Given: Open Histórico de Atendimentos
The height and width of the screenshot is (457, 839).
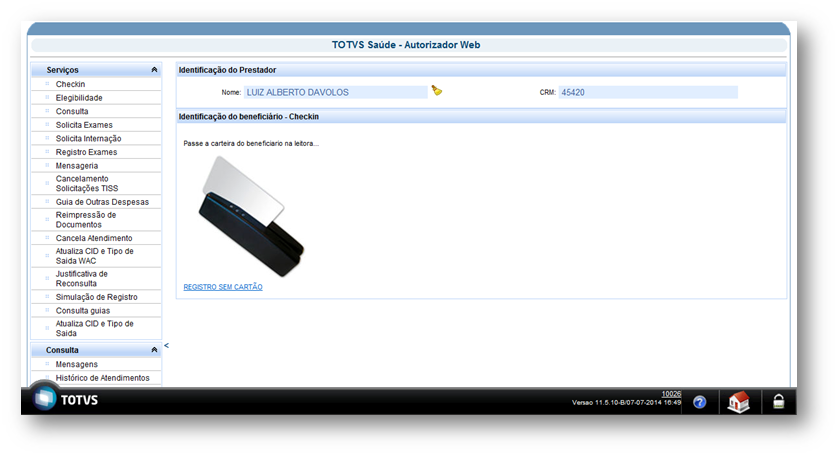Looking at the screenshot, I should click(102, 378).
